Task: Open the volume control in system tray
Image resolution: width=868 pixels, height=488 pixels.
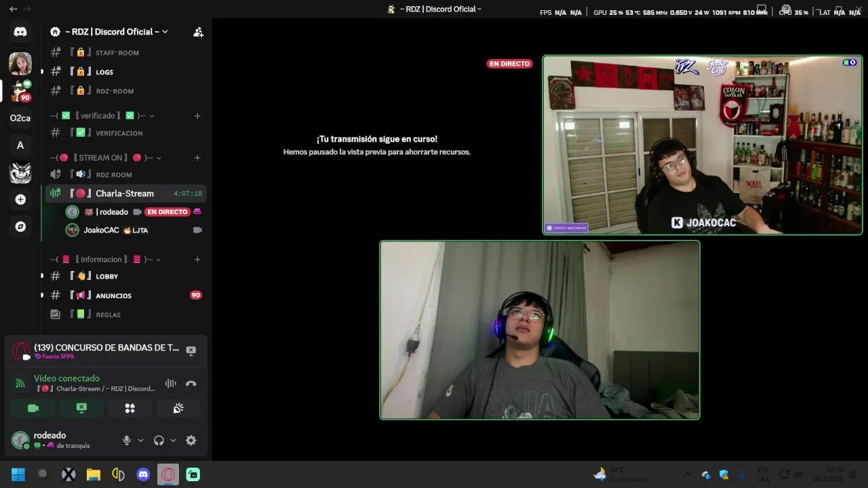Action: tap(798, 474)
